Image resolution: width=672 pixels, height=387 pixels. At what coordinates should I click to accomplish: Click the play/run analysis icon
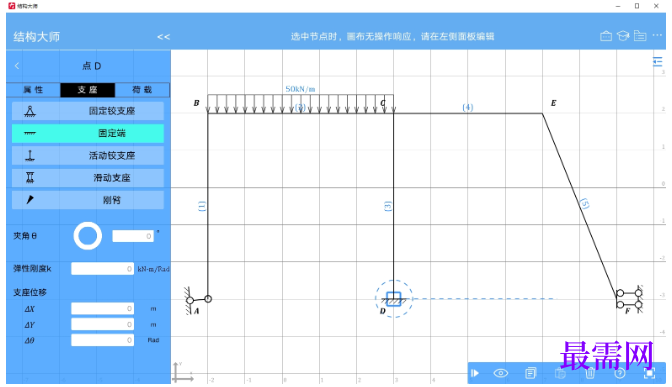474,373
